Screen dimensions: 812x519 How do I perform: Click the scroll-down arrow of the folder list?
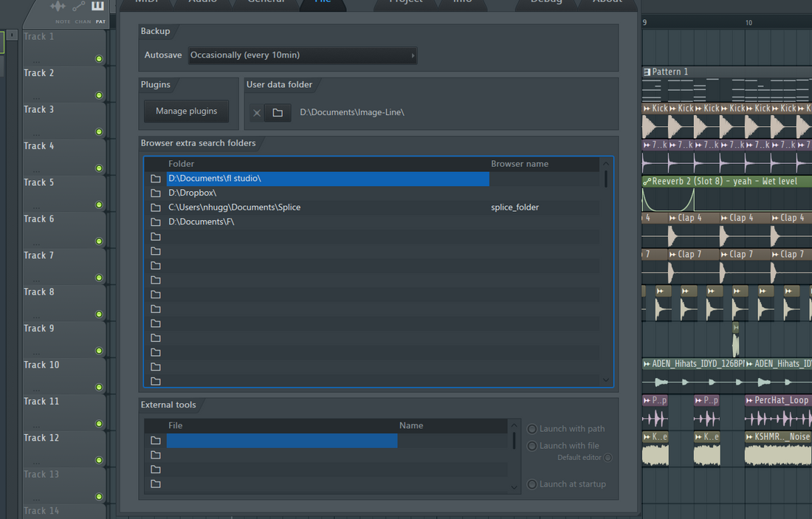605,379
